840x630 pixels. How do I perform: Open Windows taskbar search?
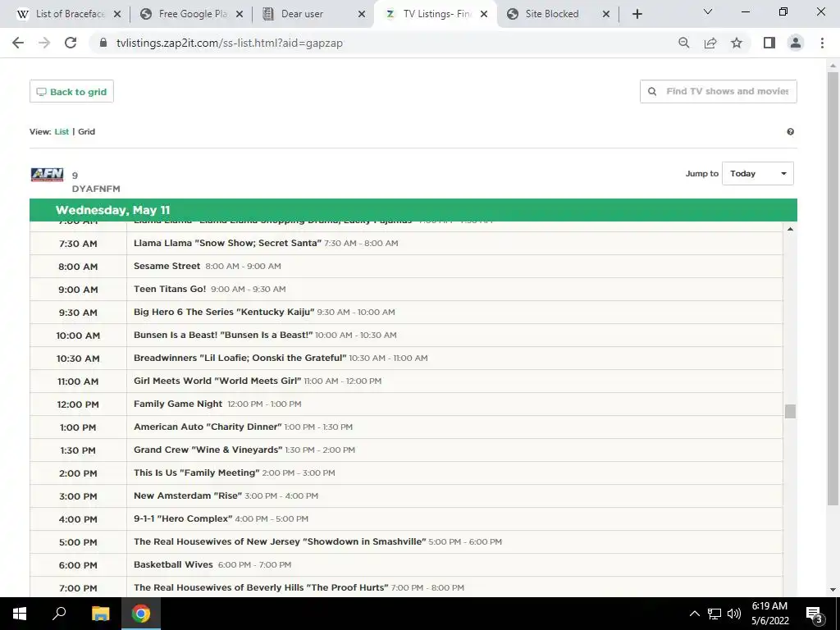pos(59,614)
